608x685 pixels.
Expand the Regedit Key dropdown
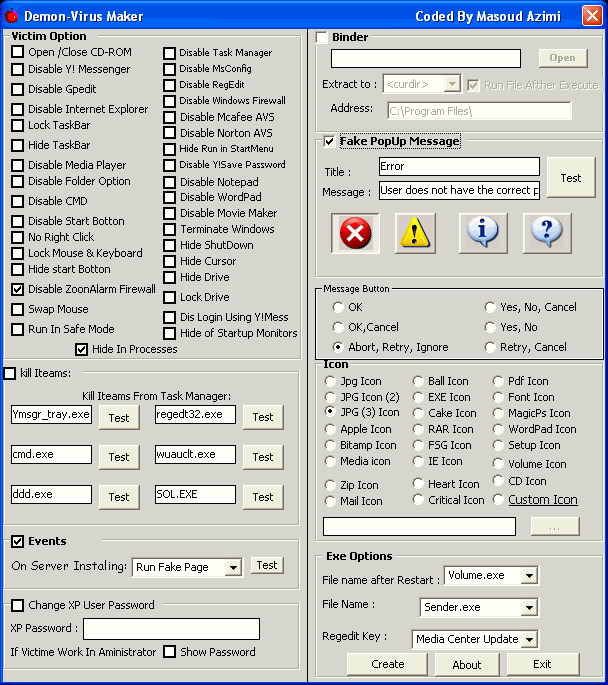pyautogui.click(x=529, y=639)
